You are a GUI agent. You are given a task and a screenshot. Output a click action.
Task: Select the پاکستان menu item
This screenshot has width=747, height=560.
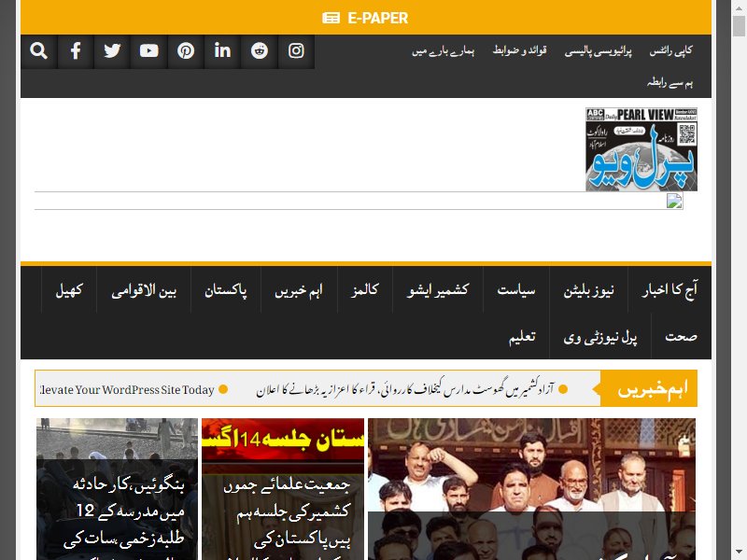pos(226,289)
